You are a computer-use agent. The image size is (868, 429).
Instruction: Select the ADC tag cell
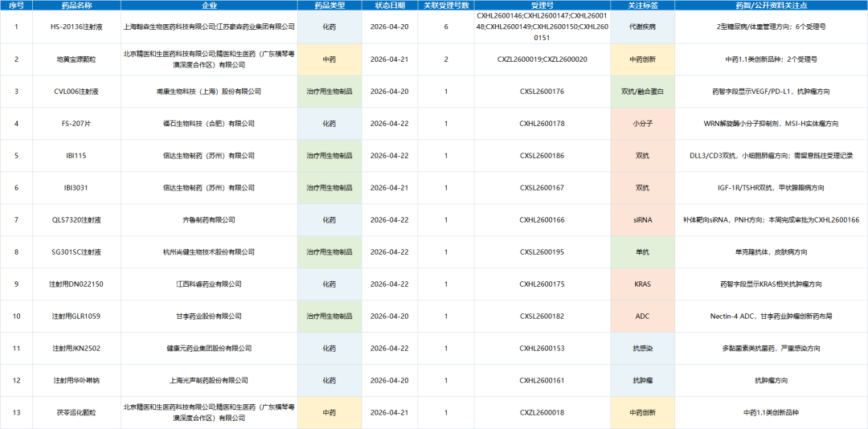click(x=642, y=316)
